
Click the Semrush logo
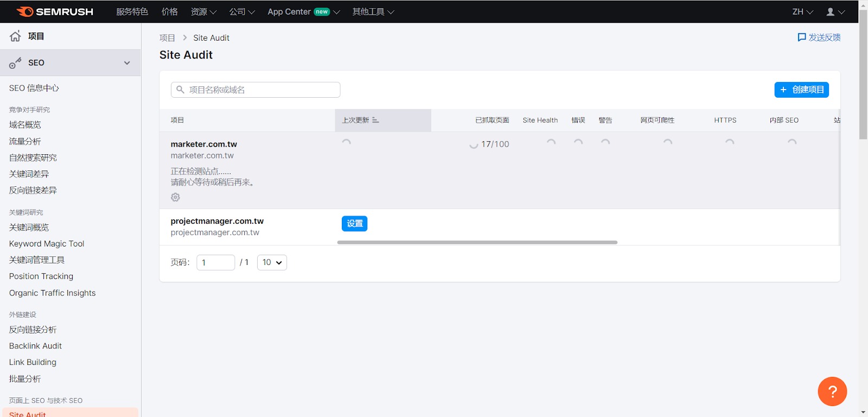pyautogui.click(x=55, y=11)
